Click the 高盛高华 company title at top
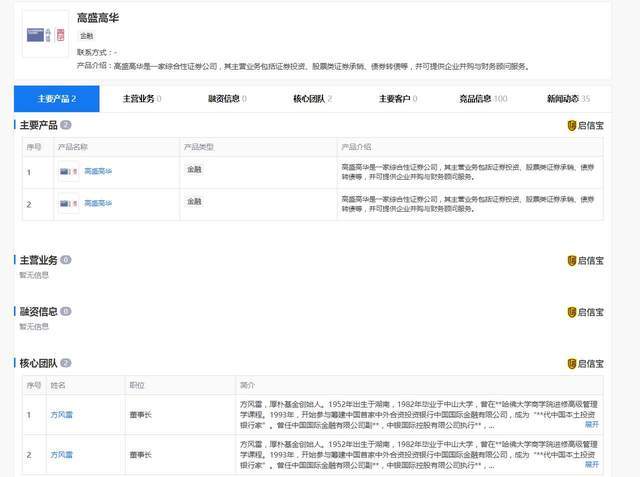The width and height of the screenshot is (640, 477). 98,18
